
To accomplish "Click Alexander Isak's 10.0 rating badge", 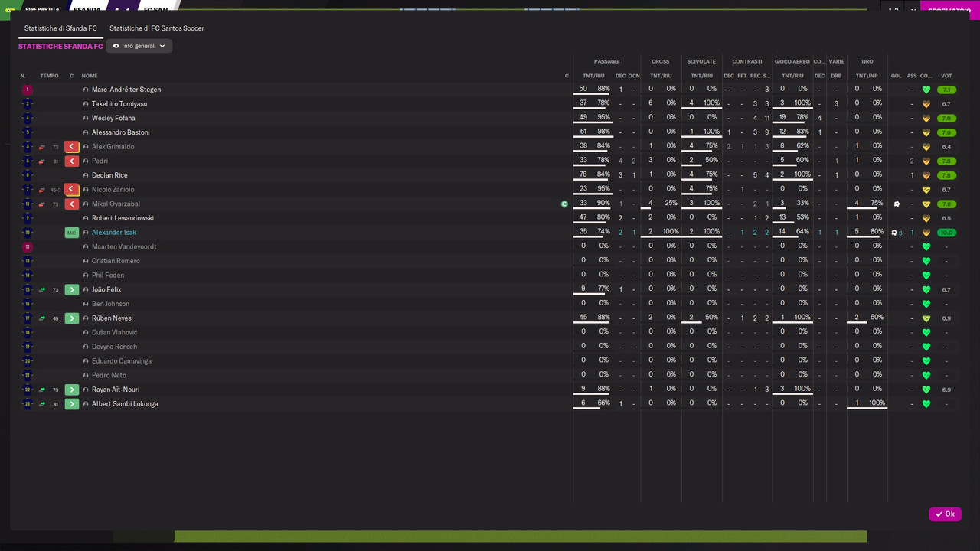I will (x=946, y=233).
